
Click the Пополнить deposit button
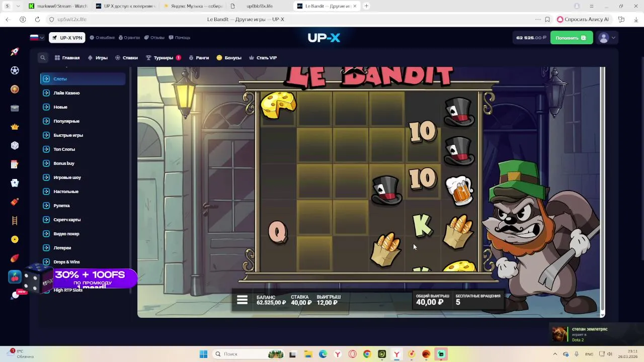coord(572,38)
